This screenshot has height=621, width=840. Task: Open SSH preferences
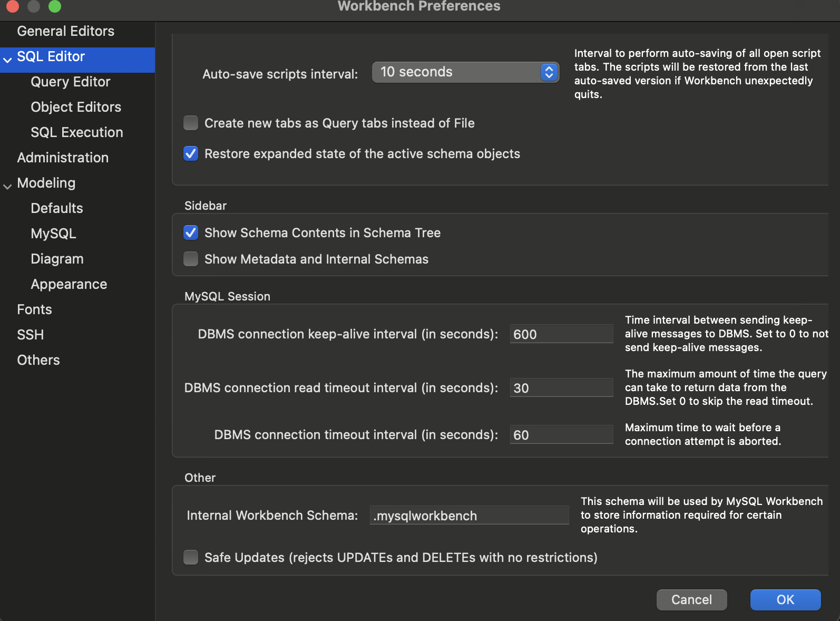click(x=30, y=335)
